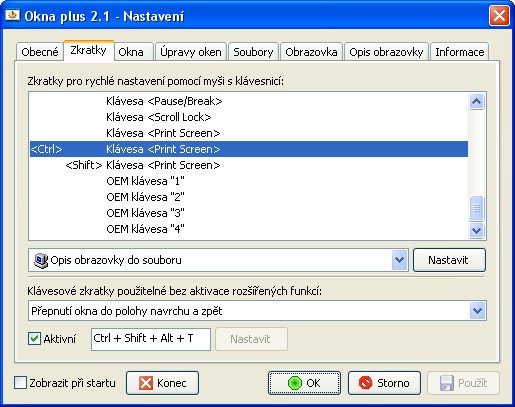This screenshot has height=407, width=515.
Task: Click the Ctrl + Shift + Alt + T field
Action: click(x=151, y=339)
